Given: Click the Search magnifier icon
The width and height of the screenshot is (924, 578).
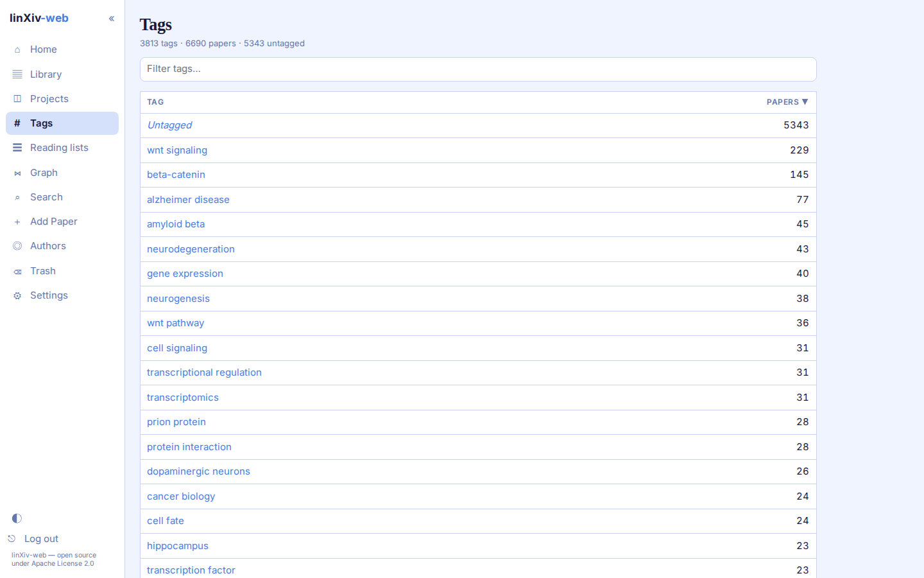Looking at the screenshot, I should 17,197.
